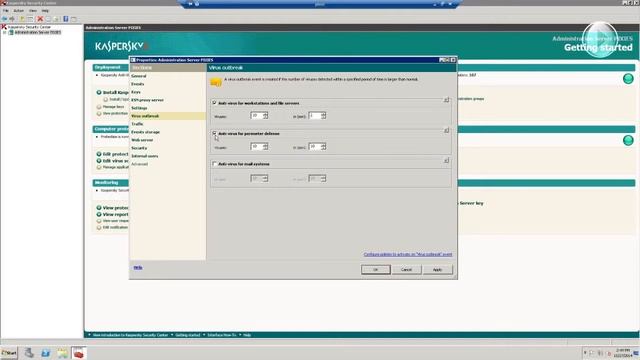Viewport: 640px width, 360px height.
Task: Open Server Manager from the taskbar
Action: click(x=29, y=353)
